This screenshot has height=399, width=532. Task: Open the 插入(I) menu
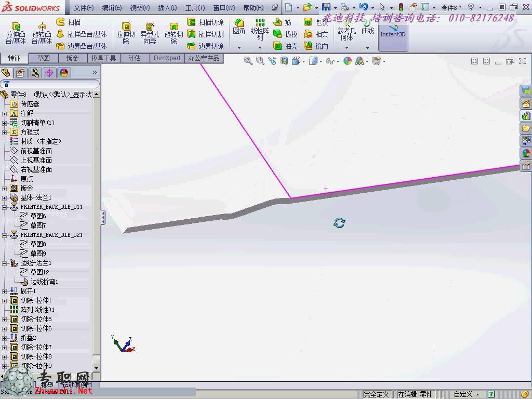click(167, 8)
